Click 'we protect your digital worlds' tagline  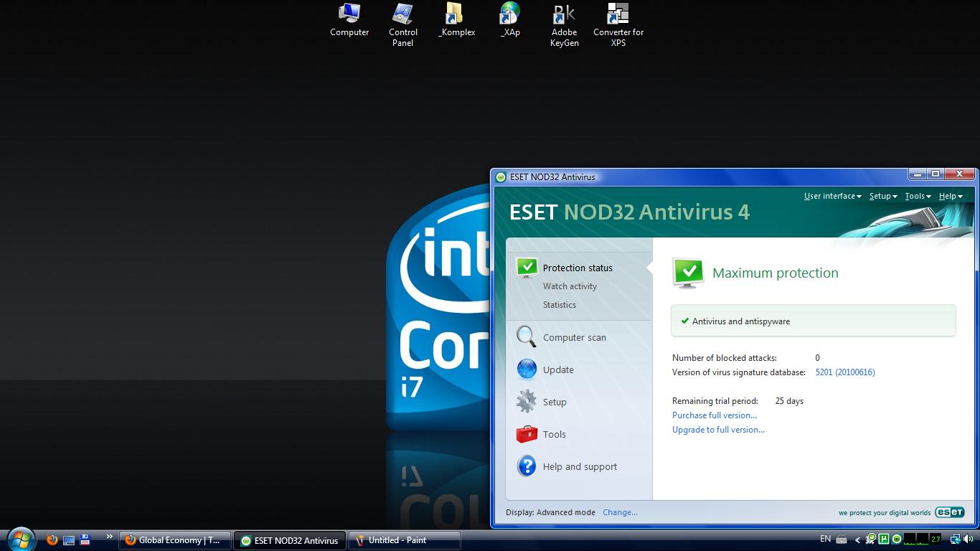(x=885, y=513)
